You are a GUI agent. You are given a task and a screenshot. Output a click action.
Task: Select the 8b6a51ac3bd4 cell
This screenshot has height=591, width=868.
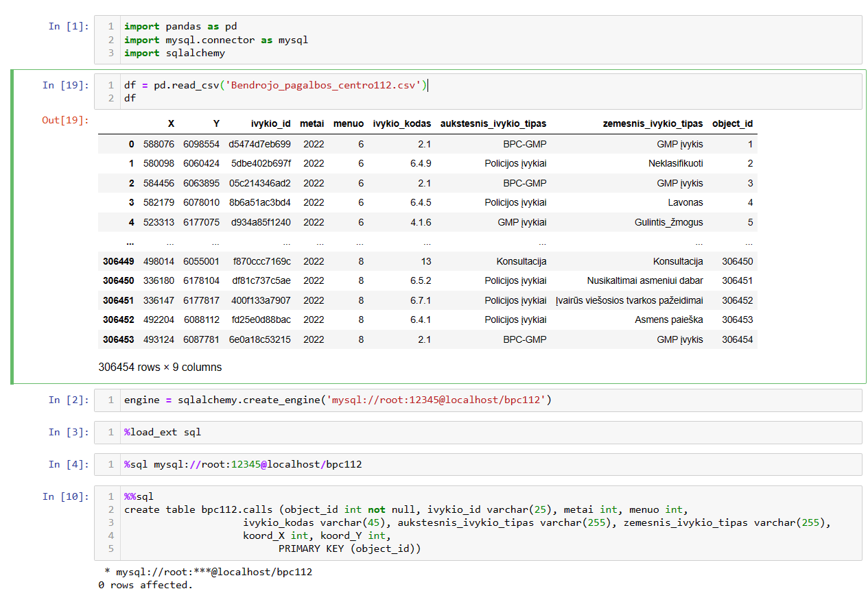[260, 202]
